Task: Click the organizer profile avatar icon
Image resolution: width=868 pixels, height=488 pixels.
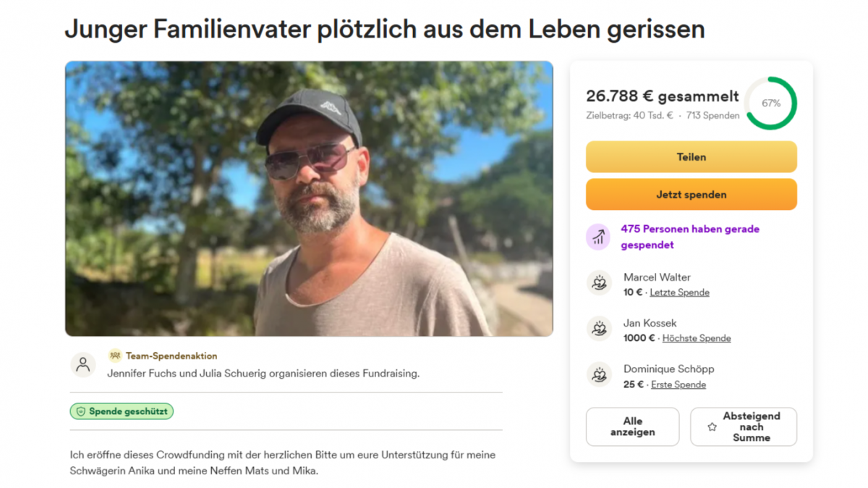Action: click(x=83, y=364)
